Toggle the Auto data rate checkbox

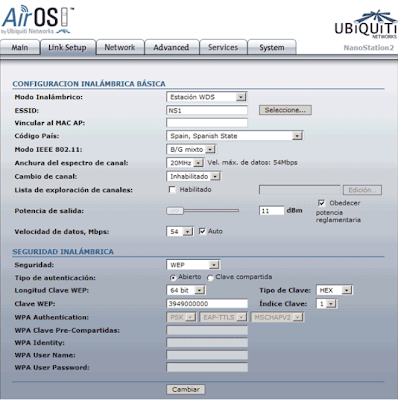202,231
